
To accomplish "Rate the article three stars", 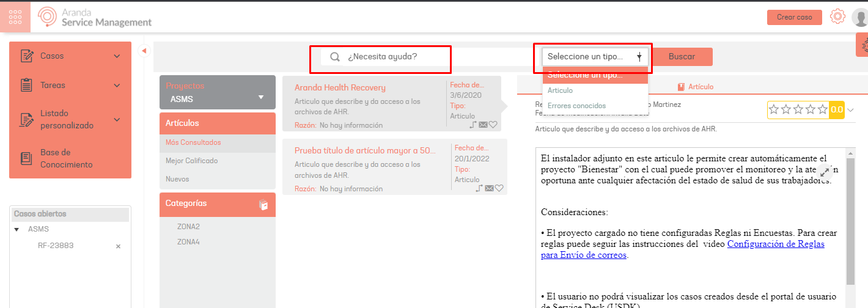I will (798, 110).
